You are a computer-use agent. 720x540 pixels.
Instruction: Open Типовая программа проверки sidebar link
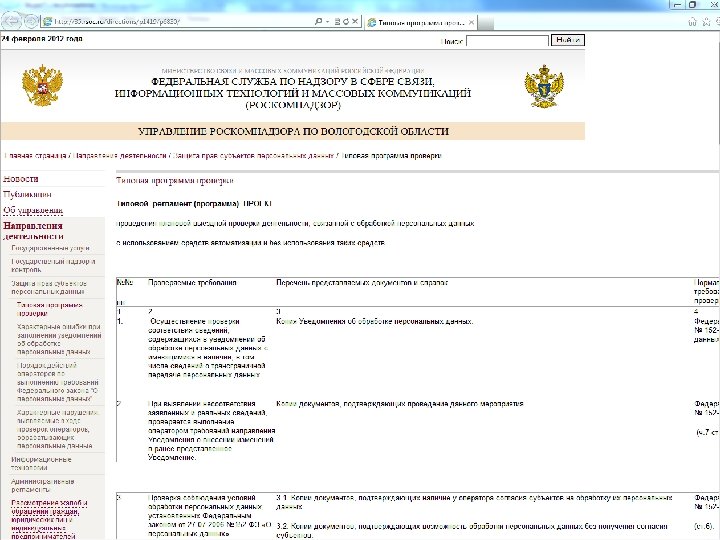[50, 309]
